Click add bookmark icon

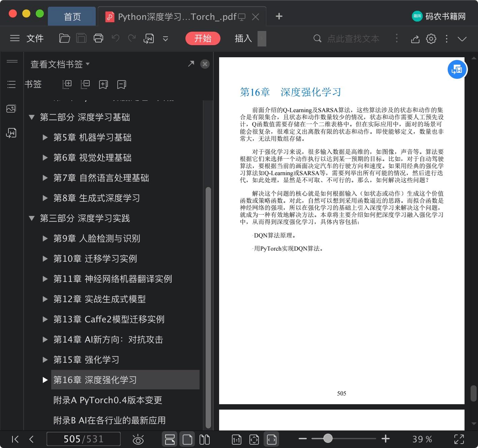click(103, 84)
